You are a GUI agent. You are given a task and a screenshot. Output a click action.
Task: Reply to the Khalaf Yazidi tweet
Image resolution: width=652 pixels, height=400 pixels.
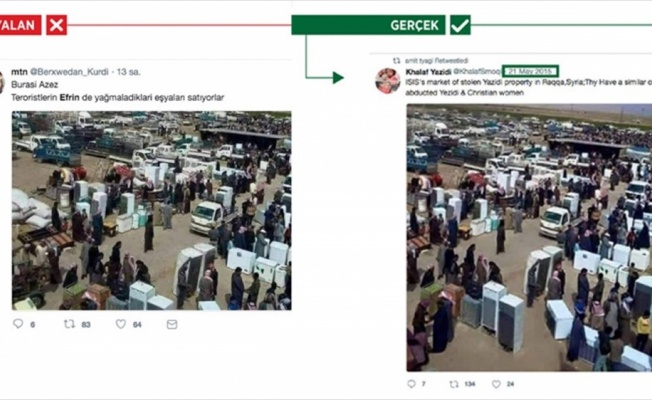coord(411,384)
